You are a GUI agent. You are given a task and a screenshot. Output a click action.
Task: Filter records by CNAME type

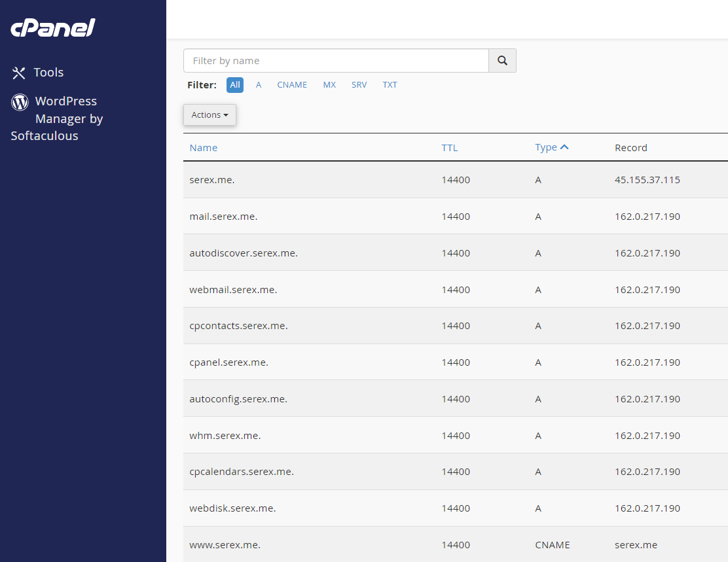pos(292,85)
